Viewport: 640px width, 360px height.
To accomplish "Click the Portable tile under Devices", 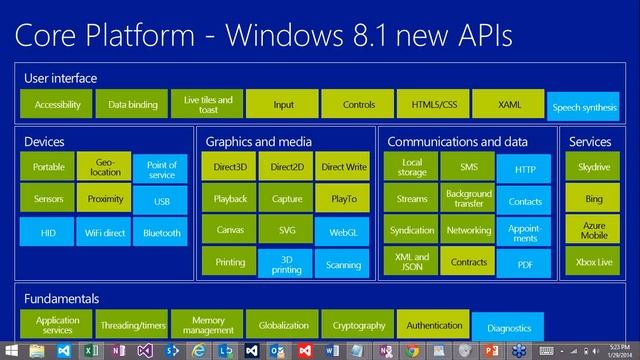I will (x=47, y=166).
